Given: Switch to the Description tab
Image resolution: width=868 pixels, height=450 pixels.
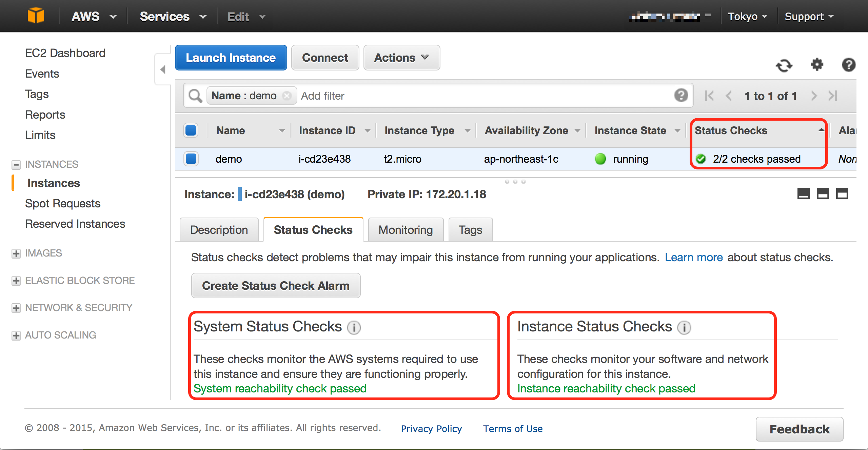Looking at the screenshot, I should click(219, 230).
